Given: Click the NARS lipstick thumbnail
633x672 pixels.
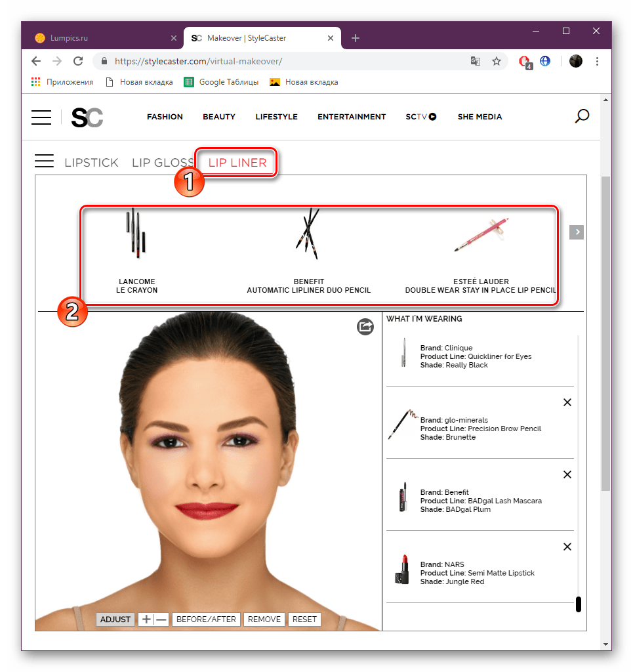Looking at the screenshot, I should click(401, 569).
